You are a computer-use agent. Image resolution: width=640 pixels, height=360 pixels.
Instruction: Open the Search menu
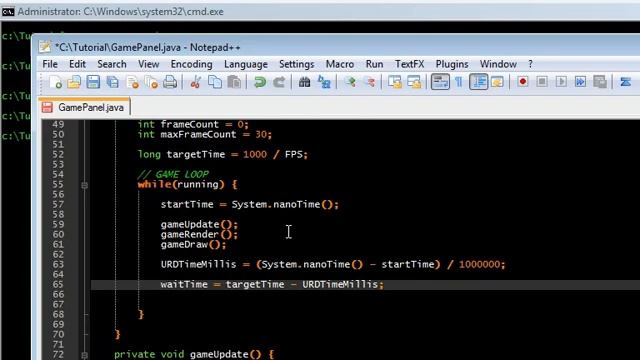click(x=111, y=64)
